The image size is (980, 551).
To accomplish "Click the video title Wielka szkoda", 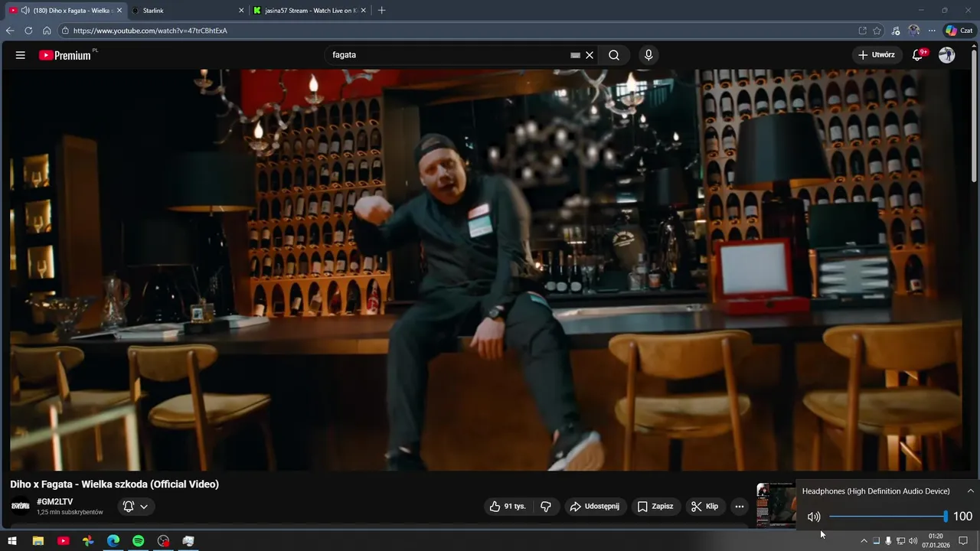I will (x=114, y=484).
